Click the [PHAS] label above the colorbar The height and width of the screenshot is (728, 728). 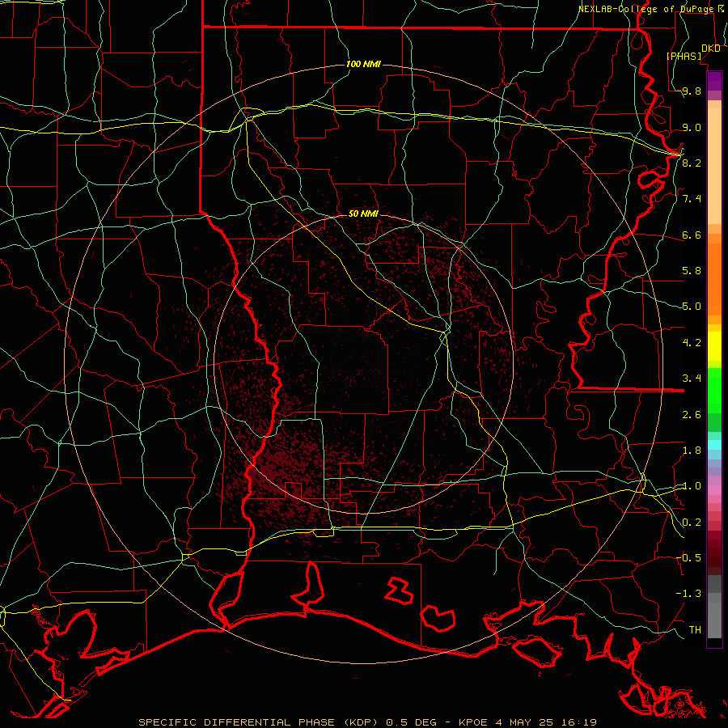[x=684, y=56]
